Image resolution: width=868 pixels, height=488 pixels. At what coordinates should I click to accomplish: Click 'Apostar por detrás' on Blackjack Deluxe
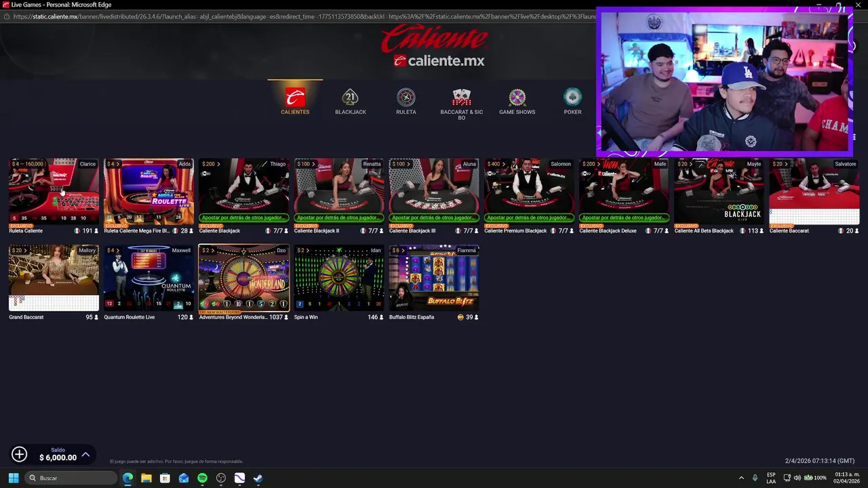623,218
